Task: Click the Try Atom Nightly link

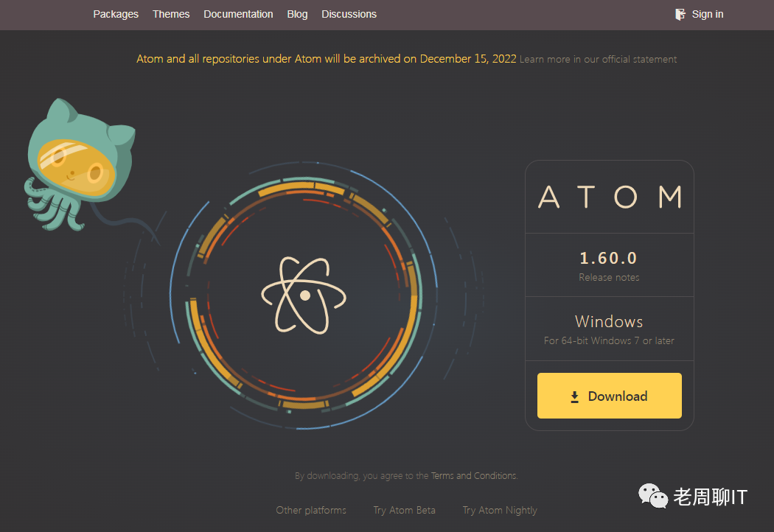Action: [500, 511]
